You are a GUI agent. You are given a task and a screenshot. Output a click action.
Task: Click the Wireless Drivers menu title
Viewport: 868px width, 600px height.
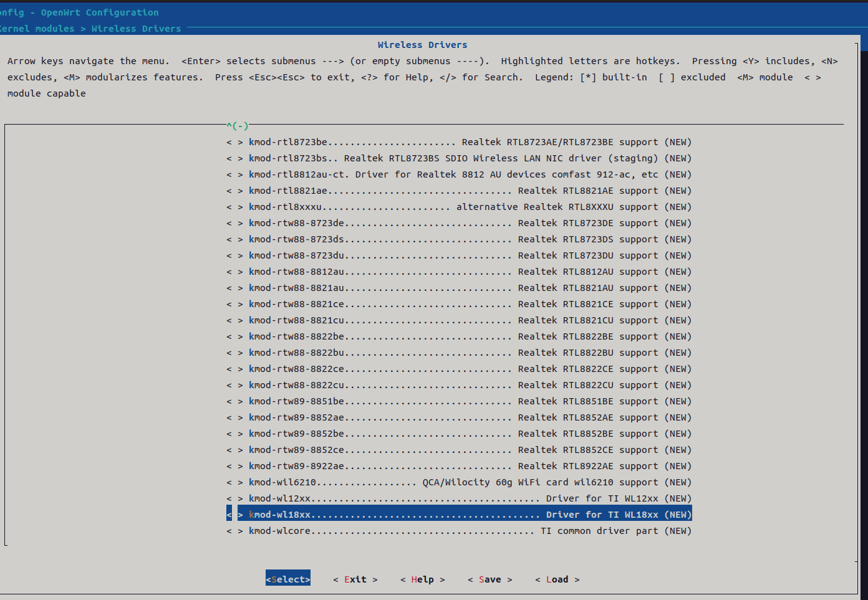click(422, 45)
